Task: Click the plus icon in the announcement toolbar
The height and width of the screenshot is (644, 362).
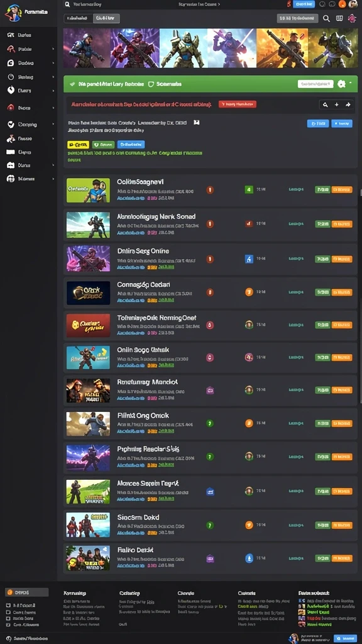Action: click(337, 105)
